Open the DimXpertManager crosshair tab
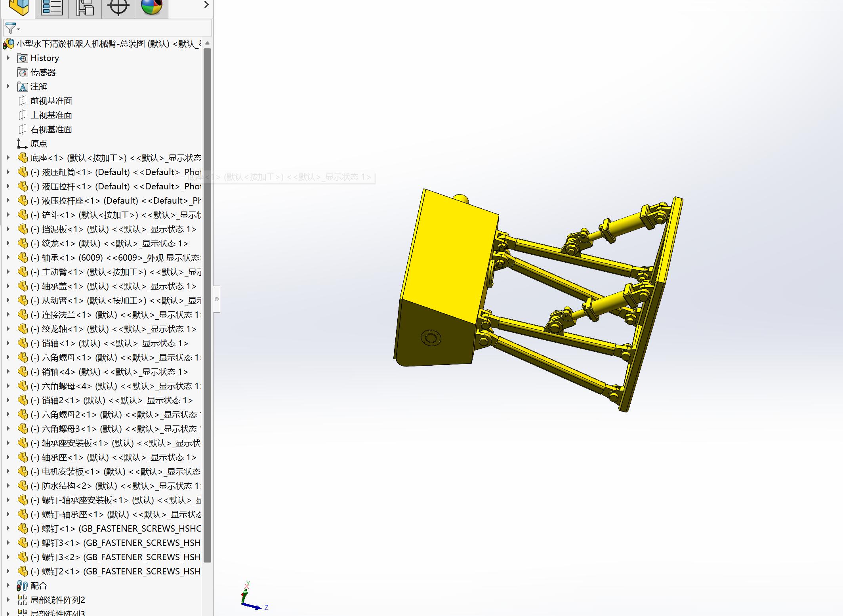 pos(118,8)
